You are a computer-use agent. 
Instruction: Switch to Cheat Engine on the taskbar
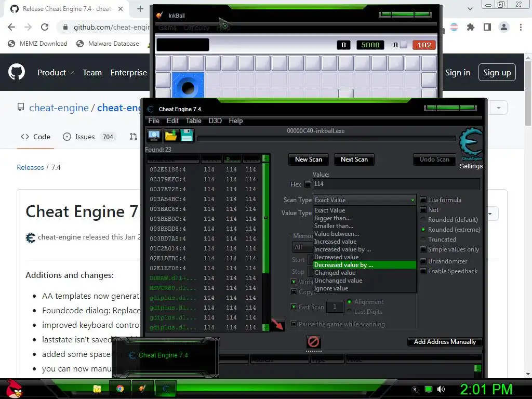click(166, 389)
